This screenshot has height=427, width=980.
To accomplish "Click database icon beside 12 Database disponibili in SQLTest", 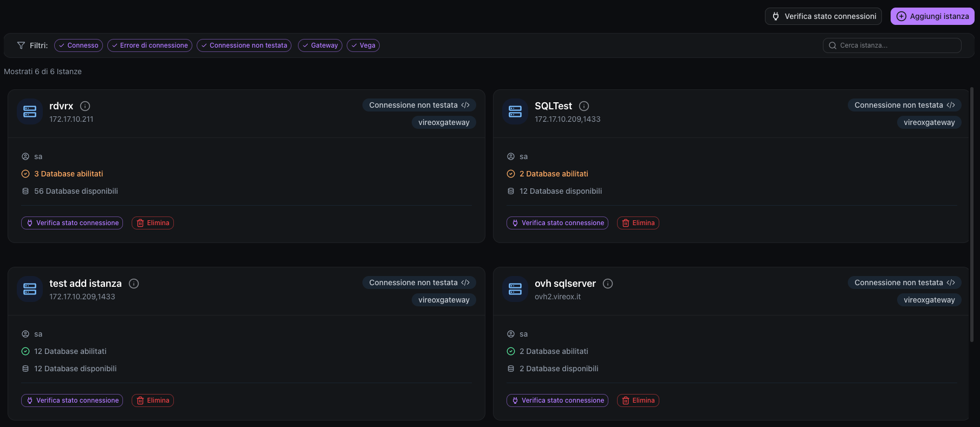I will click(511, 191).
